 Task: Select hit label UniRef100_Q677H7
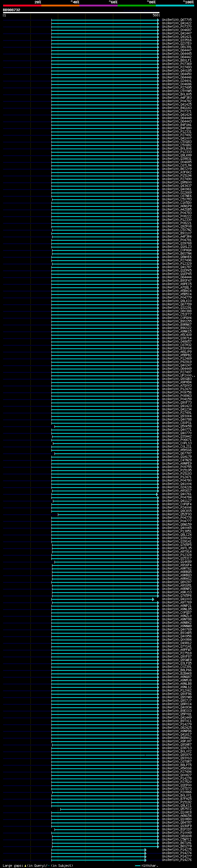coord(177,453)
